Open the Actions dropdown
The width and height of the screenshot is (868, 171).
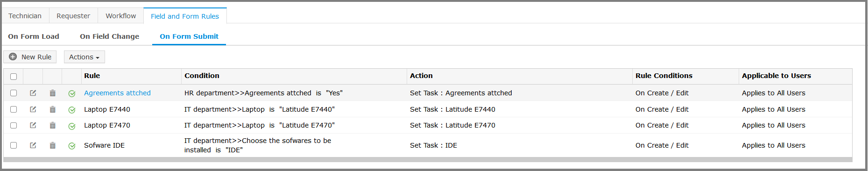[85, 57]
